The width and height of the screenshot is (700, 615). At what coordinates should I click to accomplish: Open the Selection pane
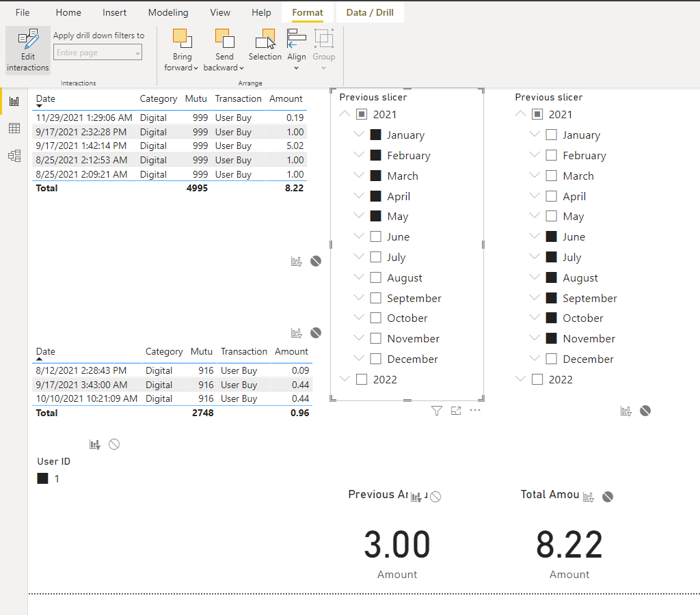[x=265, y=44]
